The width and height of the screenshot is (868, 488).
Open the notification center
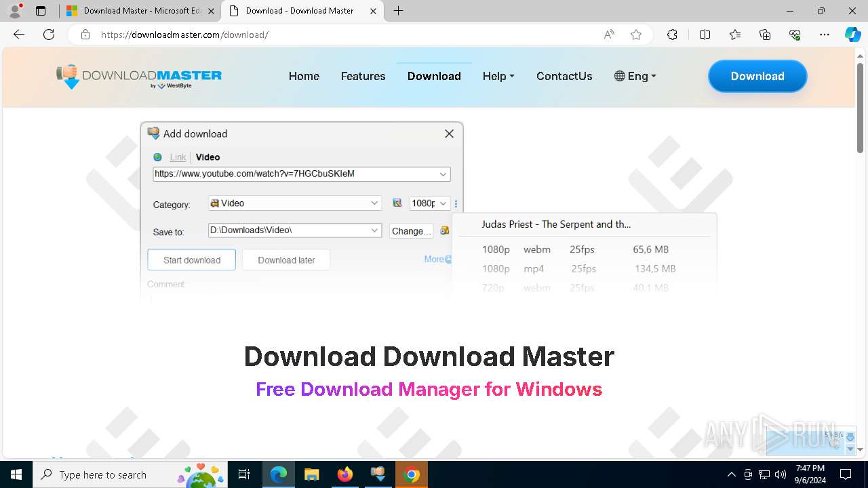pyautogui.click(x=846, y=474)
